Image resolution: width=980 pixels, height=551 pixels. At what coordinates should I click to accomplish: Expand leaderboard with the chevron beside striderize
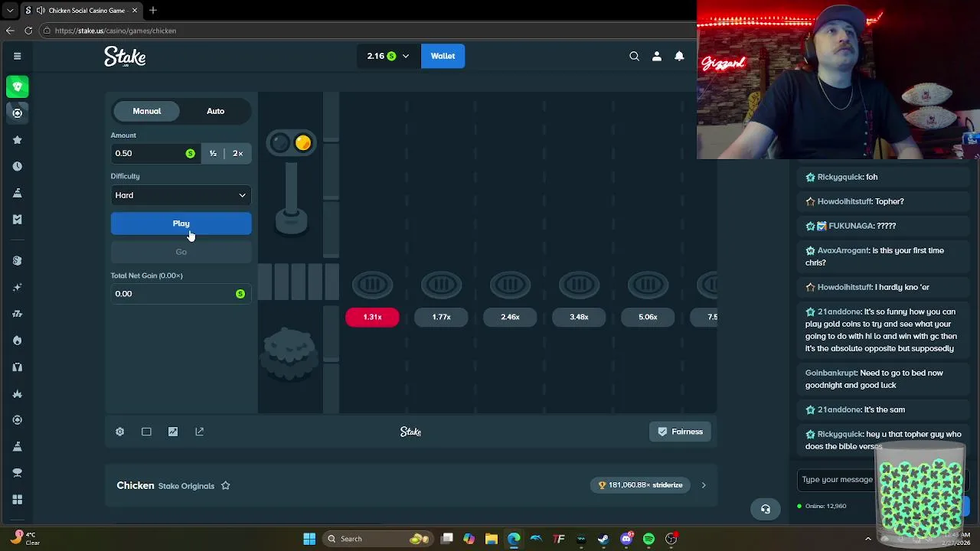coord(704,485)
